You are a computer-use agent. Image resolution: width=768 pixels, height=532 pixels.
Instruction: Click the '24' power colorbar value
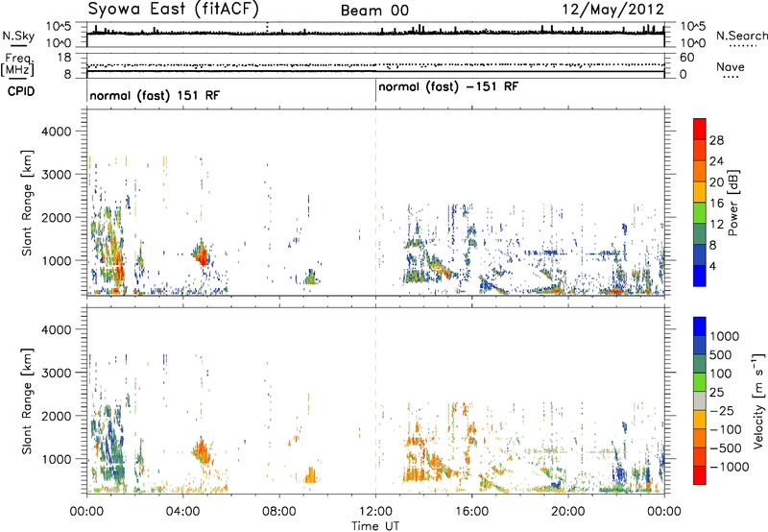click(x=716, y=161)
